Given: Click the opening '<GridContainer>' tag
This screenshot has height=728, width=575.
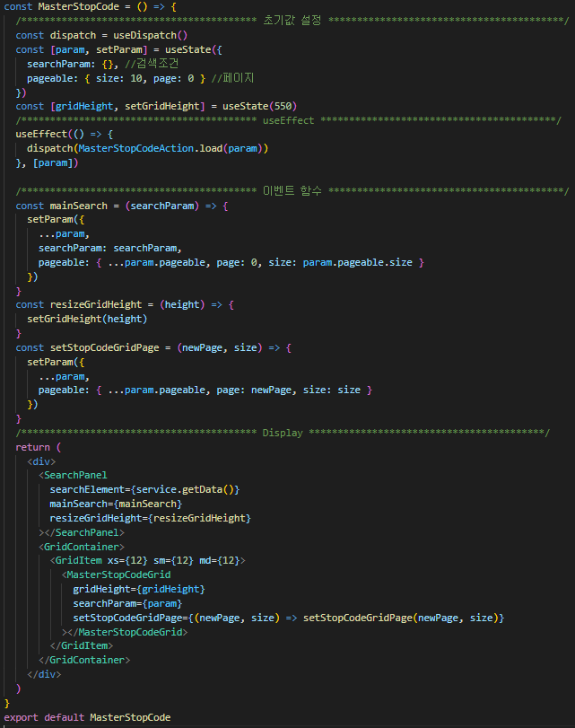Looking at the screenshot, I should coord(82,547).
